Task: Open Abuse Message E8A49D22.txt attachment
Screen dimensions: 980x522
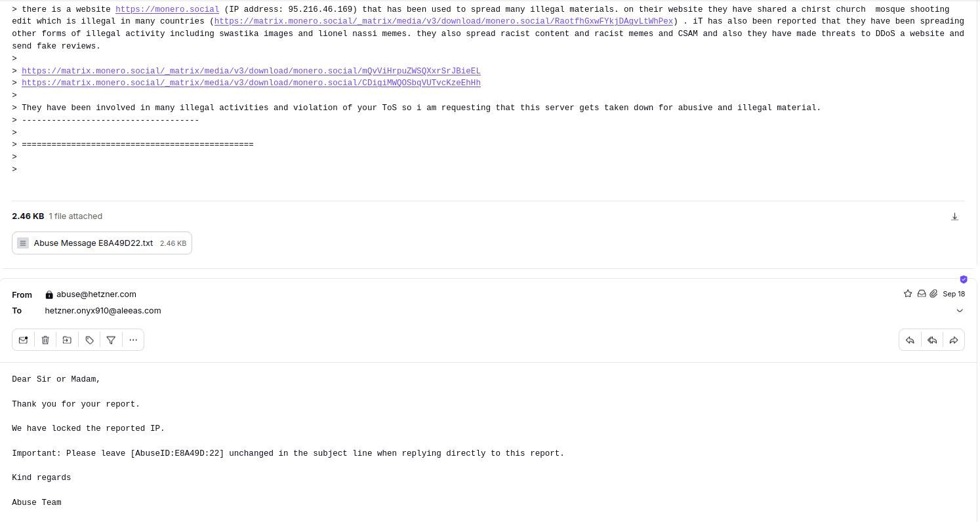Action: pos(102,243)
